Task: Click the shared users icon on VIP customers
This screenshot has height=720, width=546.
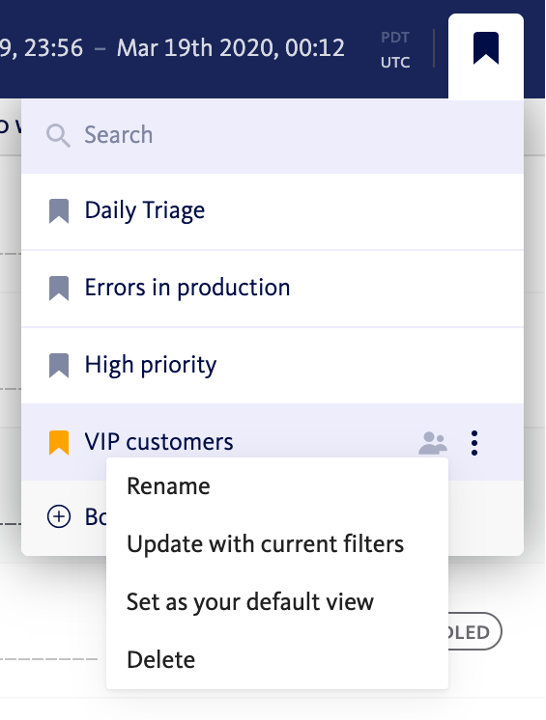Action: pos(433,443)
